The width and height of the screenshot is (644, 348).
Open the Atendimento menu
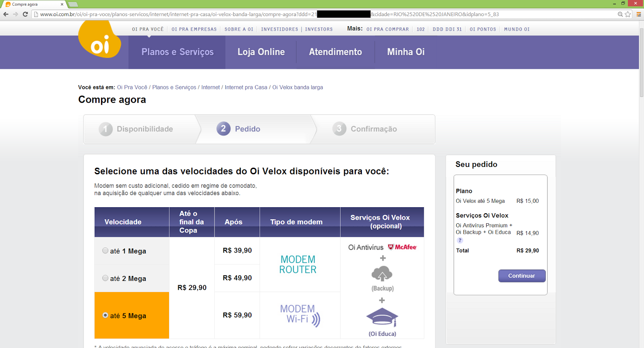pos(335,52)
